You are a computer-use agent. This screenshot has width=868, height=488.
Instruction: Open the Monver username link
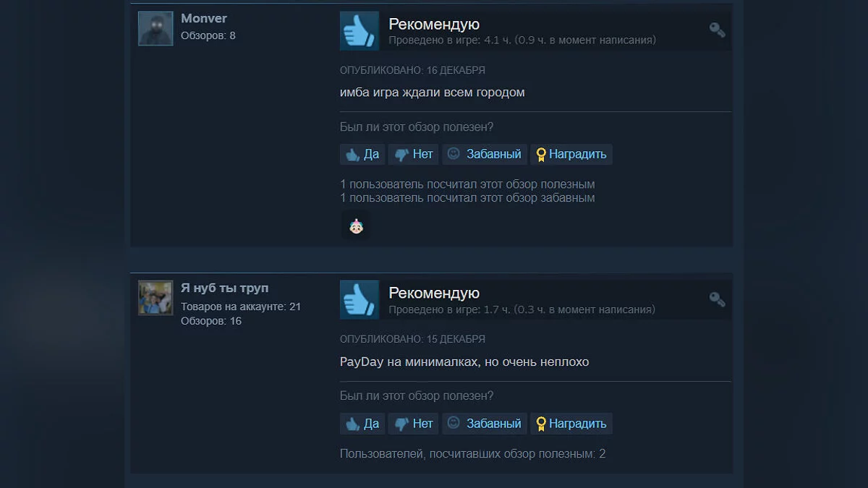tap(204, 18)
